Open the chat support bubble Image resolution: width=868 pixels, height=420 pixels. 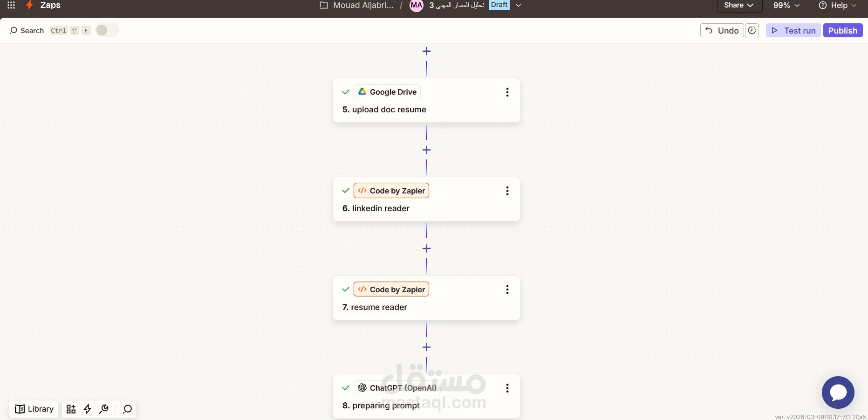click(838, 392)
